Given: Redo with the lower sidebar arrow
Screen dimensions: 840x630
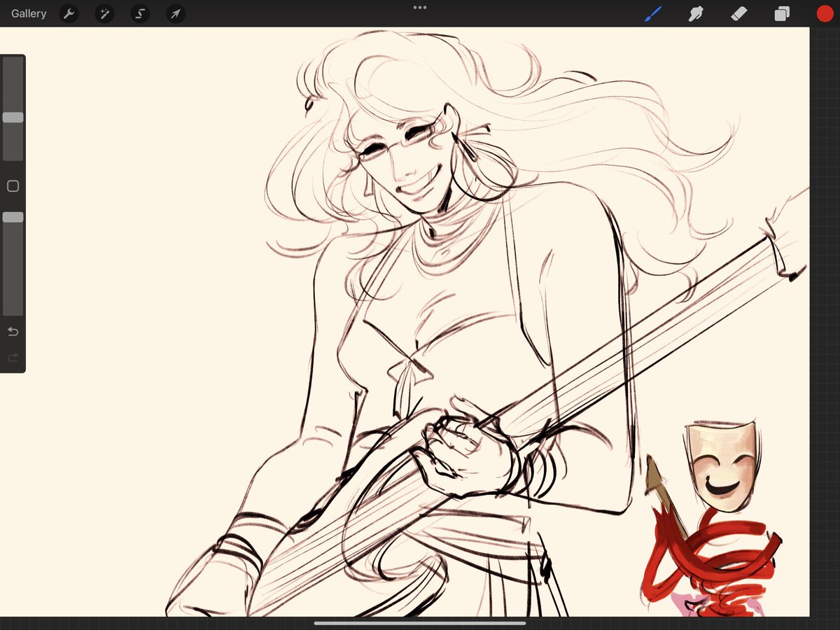Looking at the screenshot, I should [x=13, y=358].
